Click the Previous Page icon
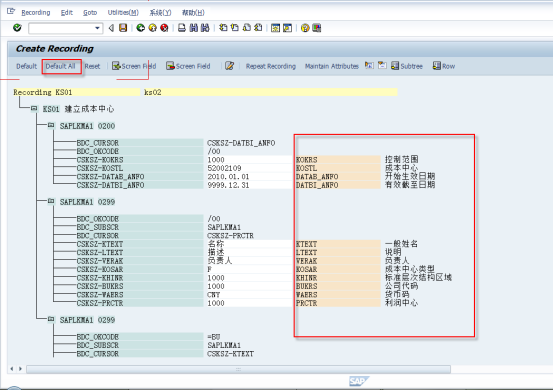This screenshot has height=390, width=553. pos(235,28)
